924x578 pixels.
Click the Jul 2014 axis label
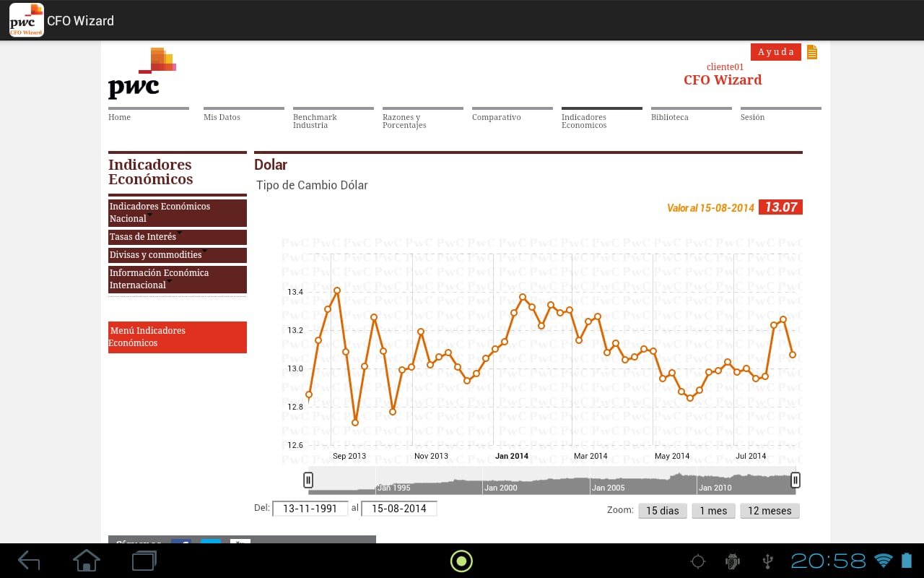(x=751, y=456)
